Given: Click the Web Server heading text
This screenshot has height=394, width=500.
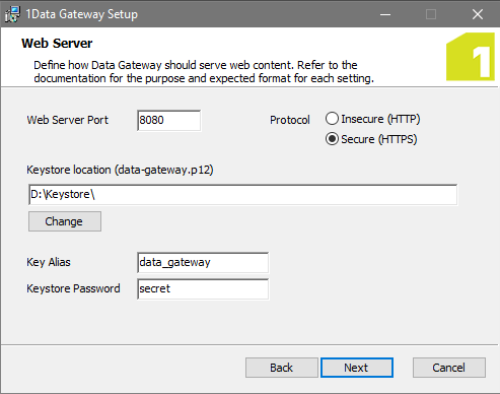Looking at the screenshot, I should click(57, 43).
